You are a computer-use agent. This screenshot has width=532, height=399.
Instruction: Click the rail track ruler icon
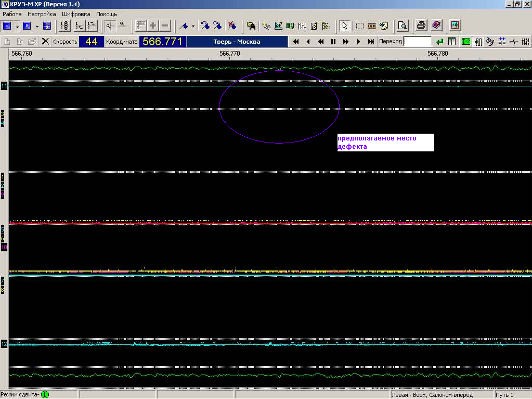tap(372, 25)
